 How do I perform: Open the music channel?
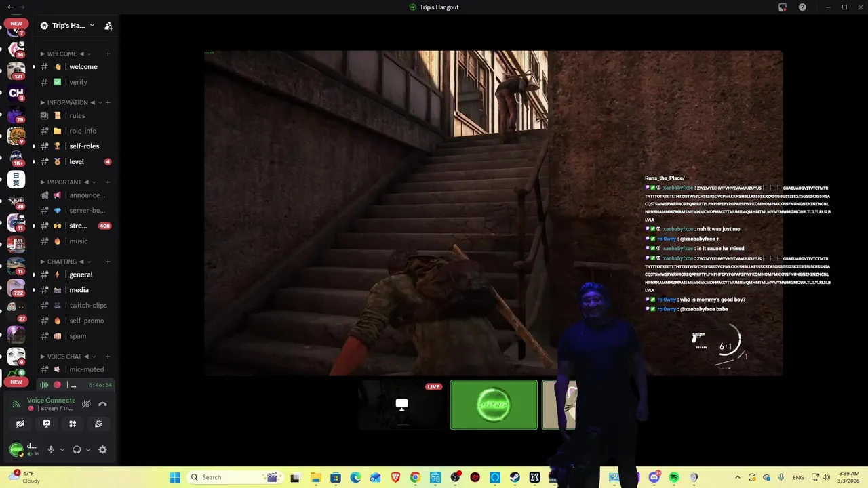76,241
